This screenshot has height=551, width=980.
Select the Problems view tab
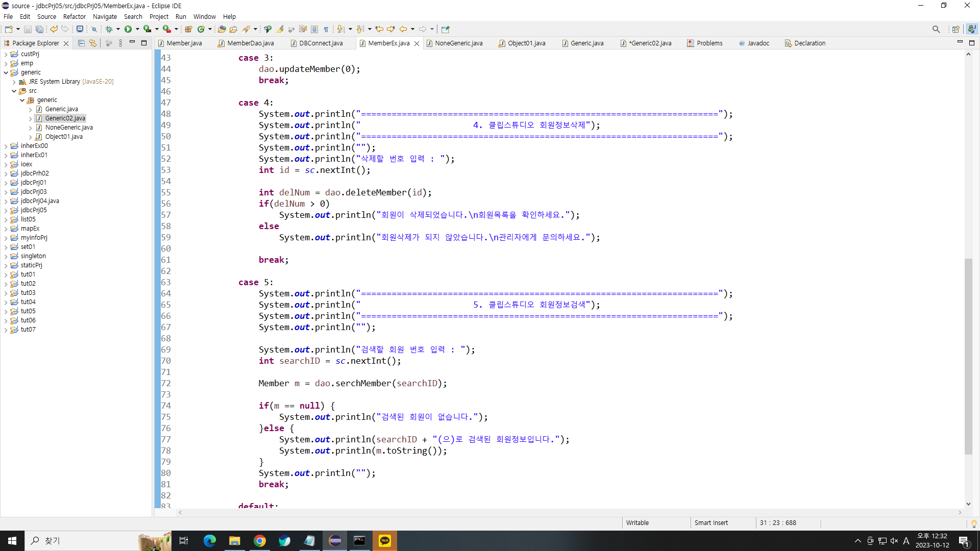(709, 43)
